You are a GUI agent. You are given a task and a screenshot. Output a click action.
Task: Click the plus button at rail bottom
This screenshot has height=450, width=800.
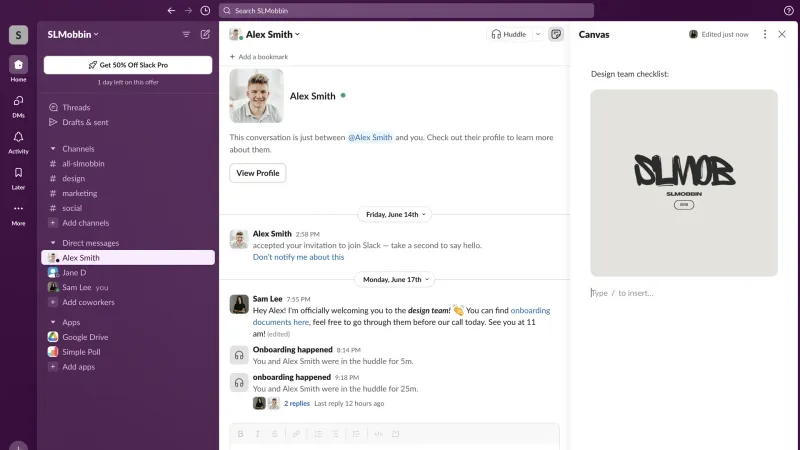pyautogui.click(x=18, y=445)
